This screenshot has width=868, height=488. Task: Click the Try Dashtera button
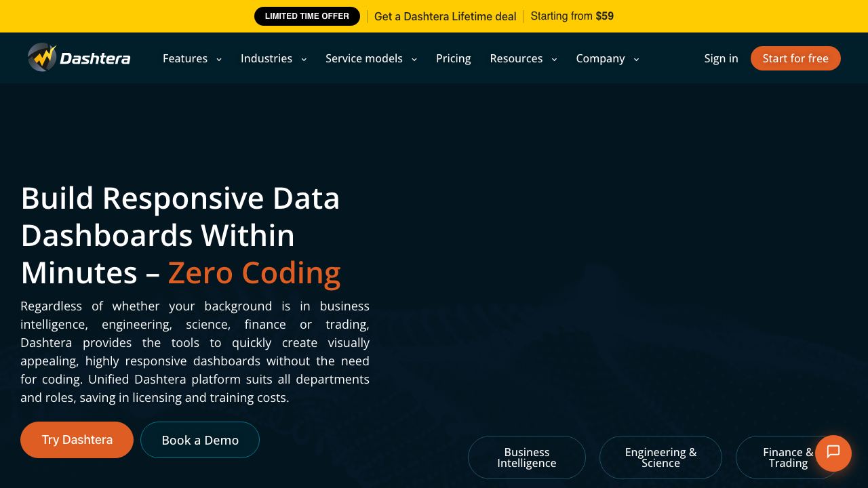point(77,440)
